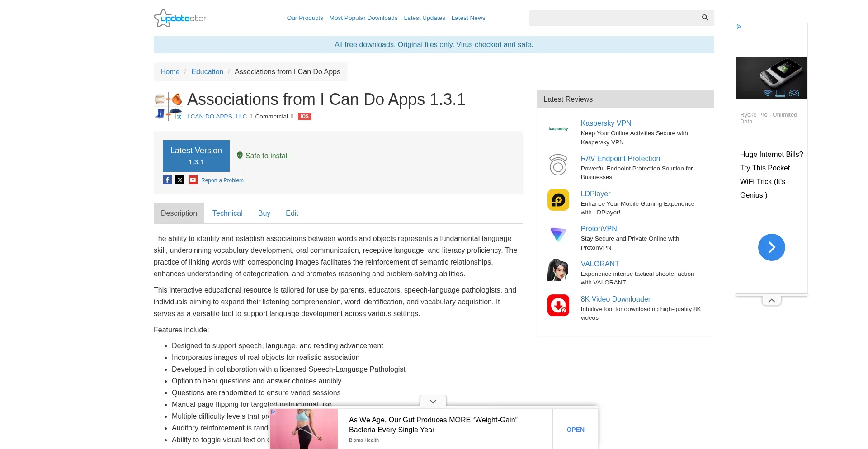Collapse the bottom banner ad chevron
This screenshot has height=449, width=868.
(433, 401)
